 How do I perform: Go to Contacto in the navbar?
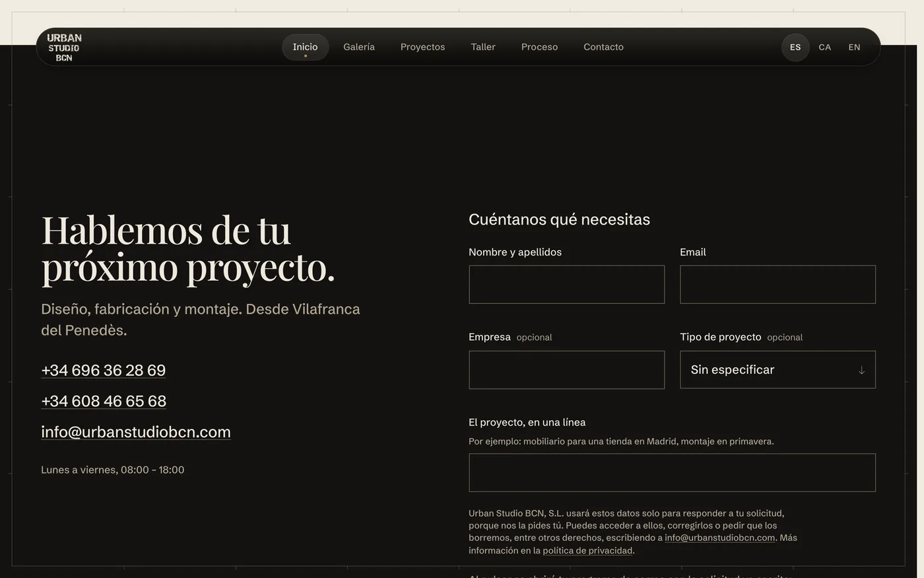[x=603, y=47]
